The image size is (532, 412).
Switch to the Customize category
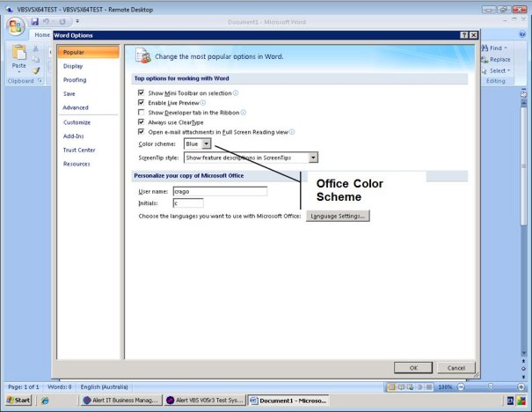coord(77,122)
